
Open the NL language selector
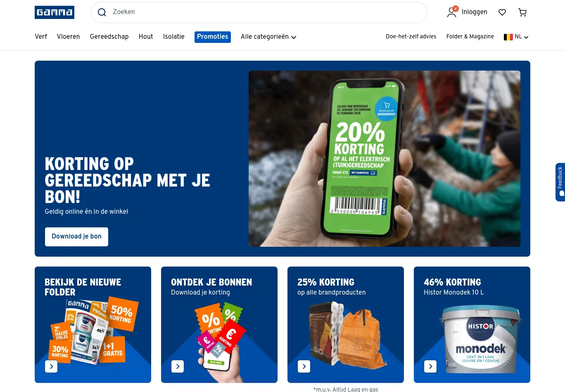pyautogui.click(x=516, y=37)
